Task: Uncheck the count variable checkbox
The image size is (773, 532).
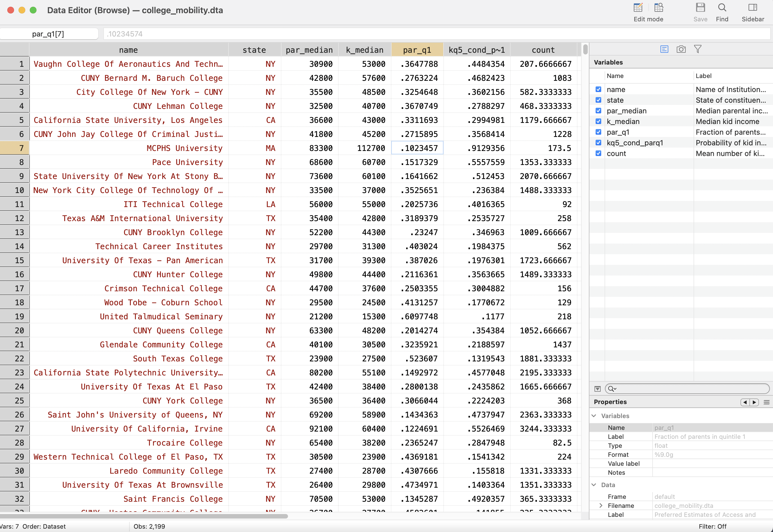Action: click(x=598, y=153)
